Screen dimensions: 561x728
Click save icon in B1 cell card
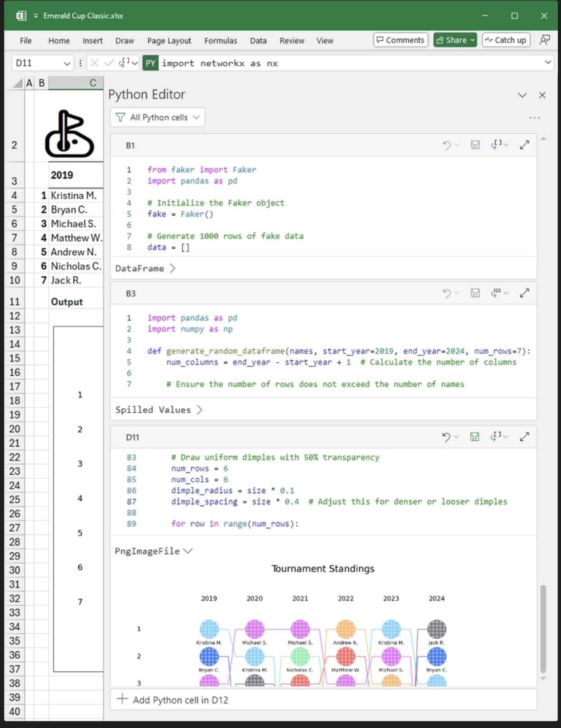(x=475, y=145)
